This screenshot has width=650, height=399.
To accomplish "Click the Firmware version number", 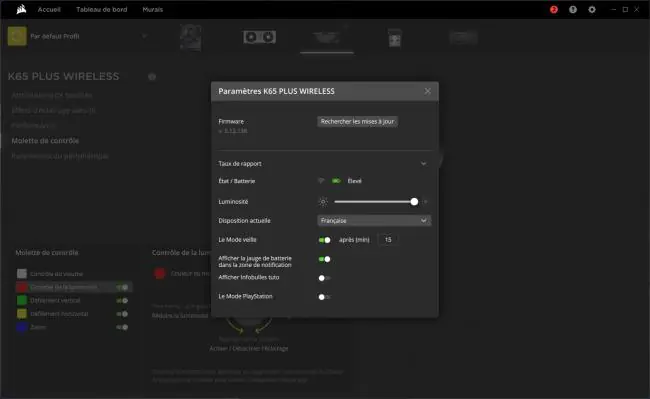I will (233, 131).
